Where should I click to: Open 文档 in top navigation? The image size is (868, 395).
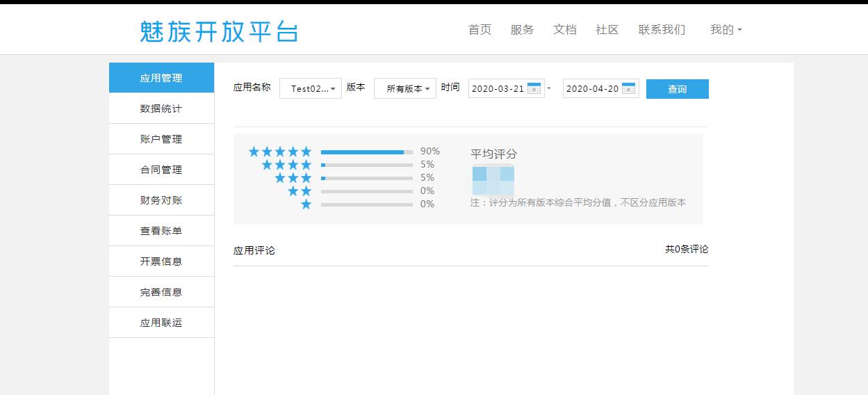point(565,30)
